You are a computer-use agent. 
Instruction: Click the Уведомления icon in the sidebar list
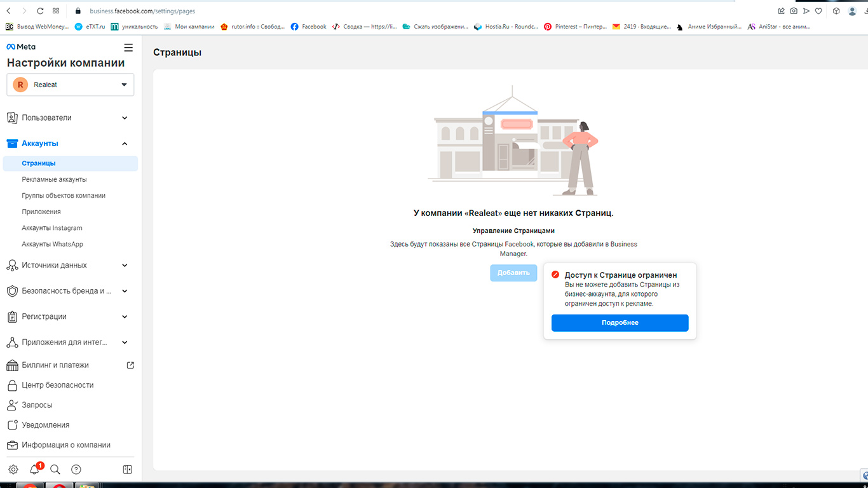point(11,425)
